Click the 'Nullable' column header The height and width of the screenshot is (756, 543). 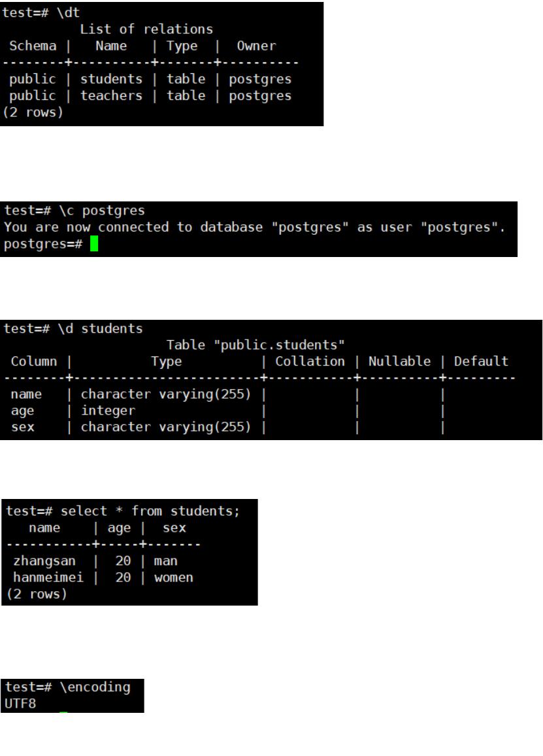pyautogui.click(x=399, y=361)
